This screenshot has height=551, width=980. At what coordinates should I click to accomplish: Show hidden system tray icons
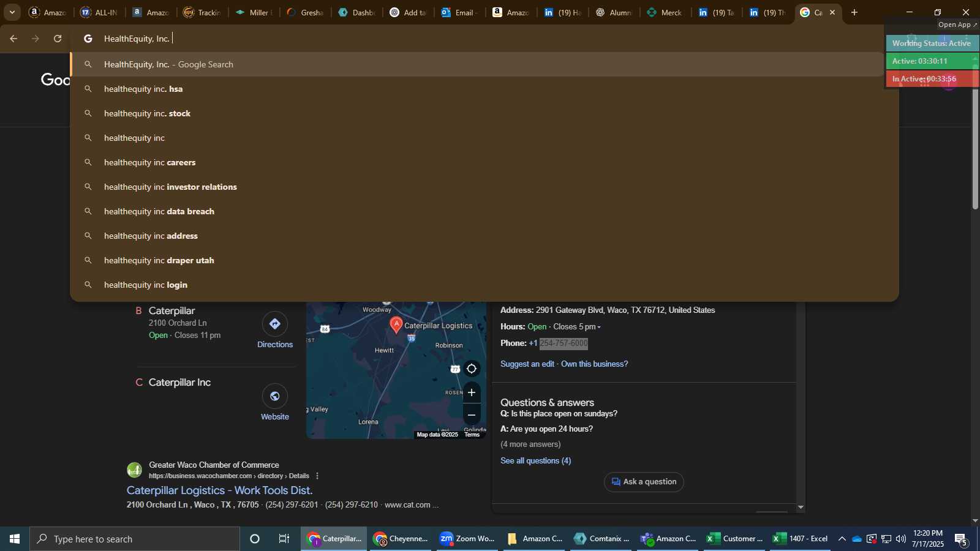[x=842, y=539]
